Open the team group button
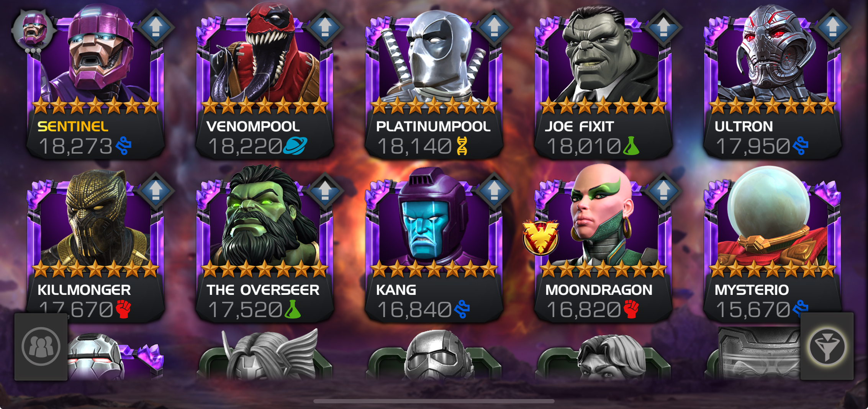The width and height of the screenshot is (868, 409). pos(41,347)
